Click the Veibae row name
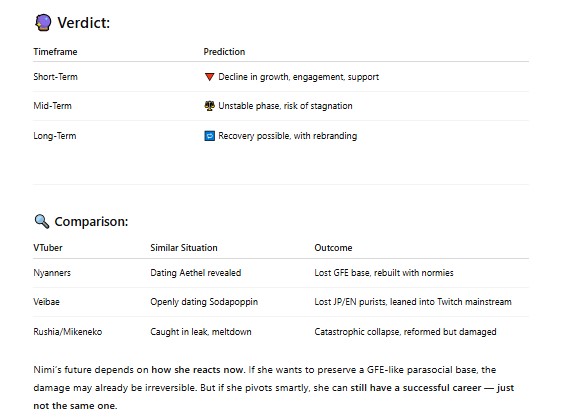The height and width of the screenshot is (418, 580). 47,302
